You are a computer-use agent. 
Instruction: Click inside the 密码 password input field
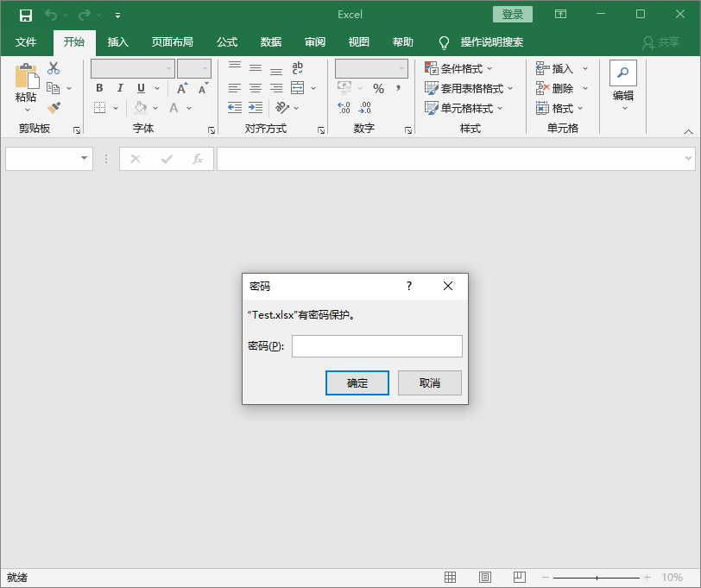pyautogui.click(x=376, y=345)
